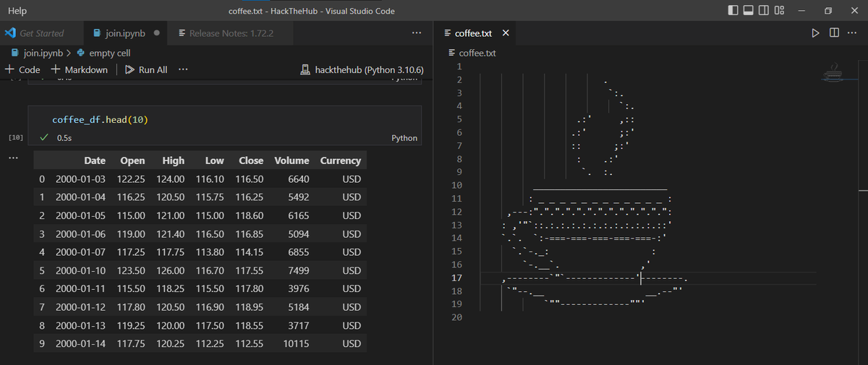This screenshot has width=868, height=365.
Task: Open notebook toolbar overflow next to Run All
Action: tap(183, 70)
